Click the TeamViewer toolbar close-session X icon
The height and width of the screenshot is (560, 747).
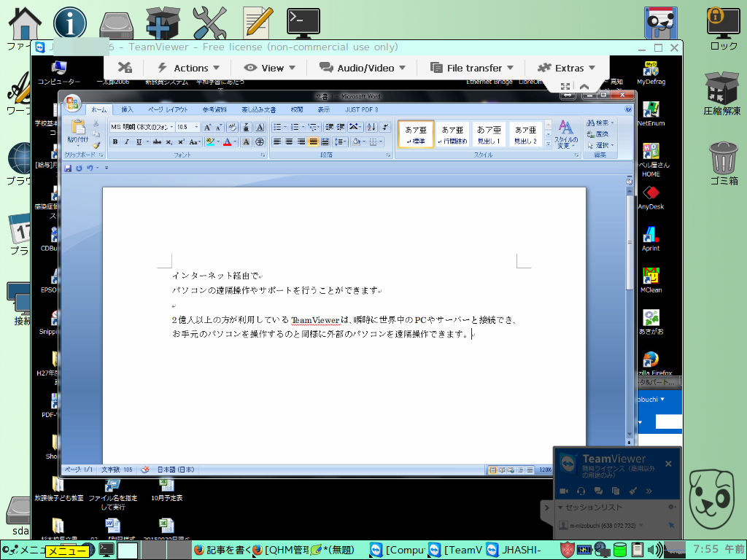point(125,68)
